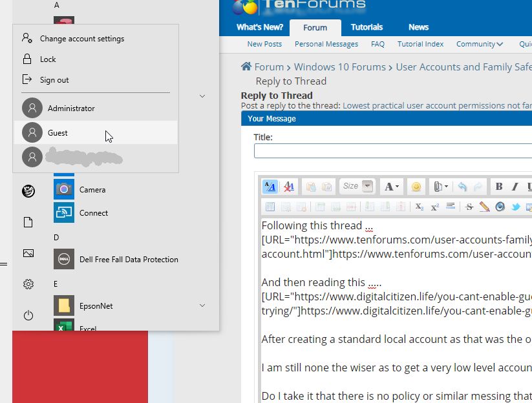Image resolution: width=532 pixels, height=403 pixels.
Task: Click into the message text area
Action: (396, 310)
